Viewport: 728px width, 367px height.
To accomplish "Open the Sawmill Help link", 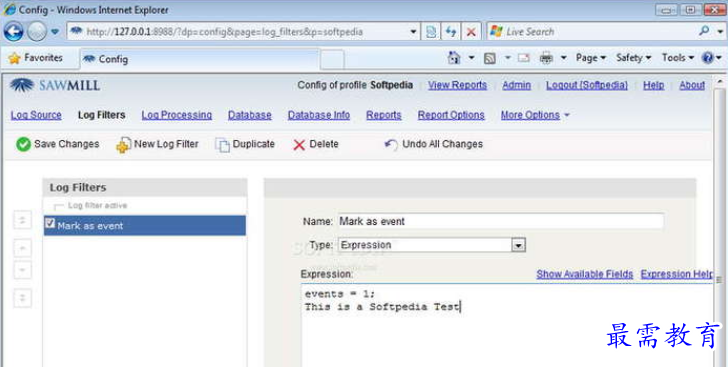I will click(653, 85).
